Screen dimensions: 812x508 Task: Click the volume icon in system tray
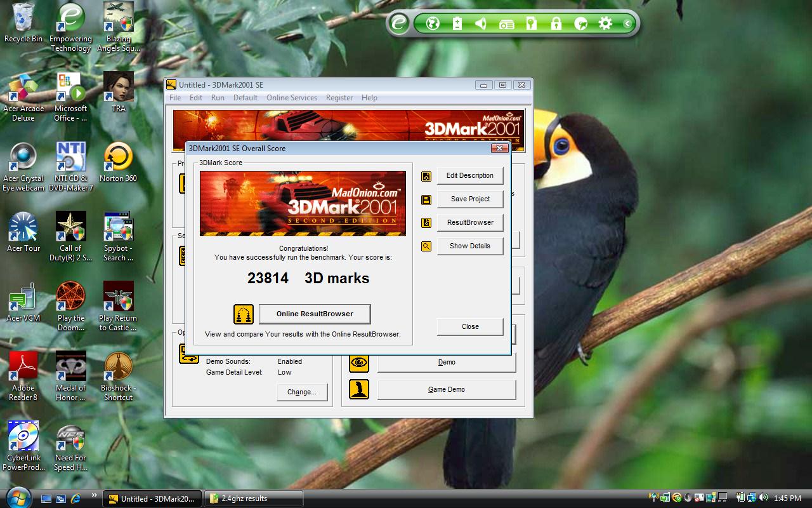click(x=763, y=498)
